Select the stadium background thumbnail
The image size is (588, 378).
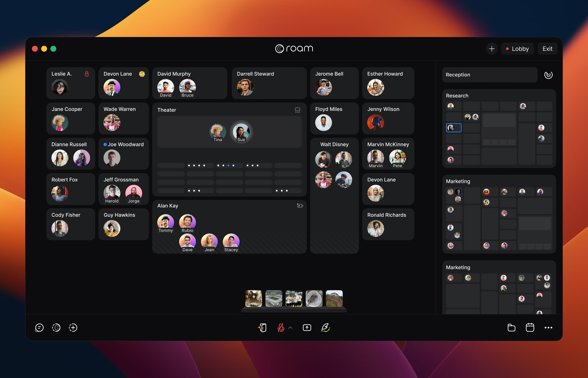coord(274,299)
